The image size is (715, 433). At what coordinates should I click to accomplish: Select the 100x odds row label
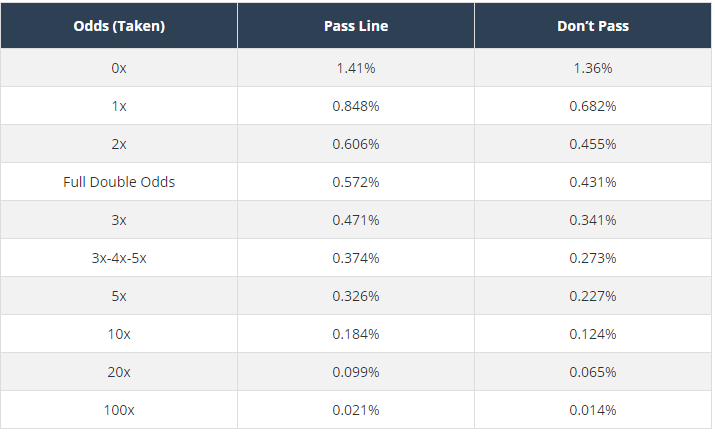click(119, 410)
